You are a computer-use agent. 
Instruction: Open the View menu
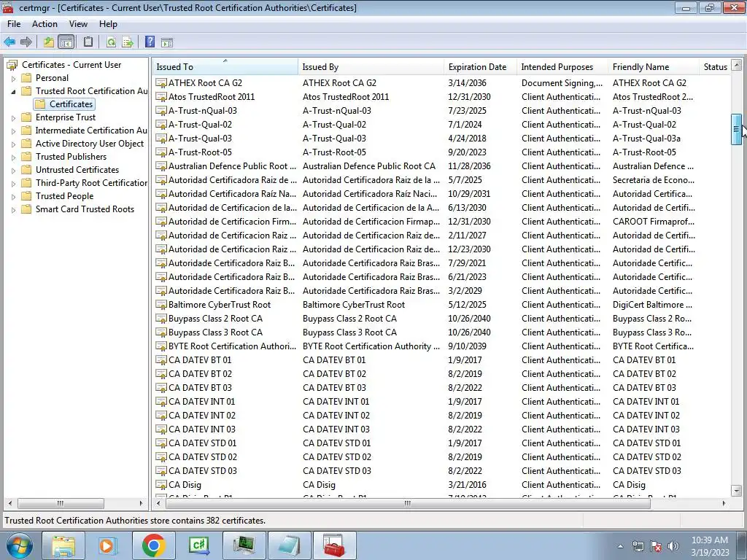tap(78, 24)
